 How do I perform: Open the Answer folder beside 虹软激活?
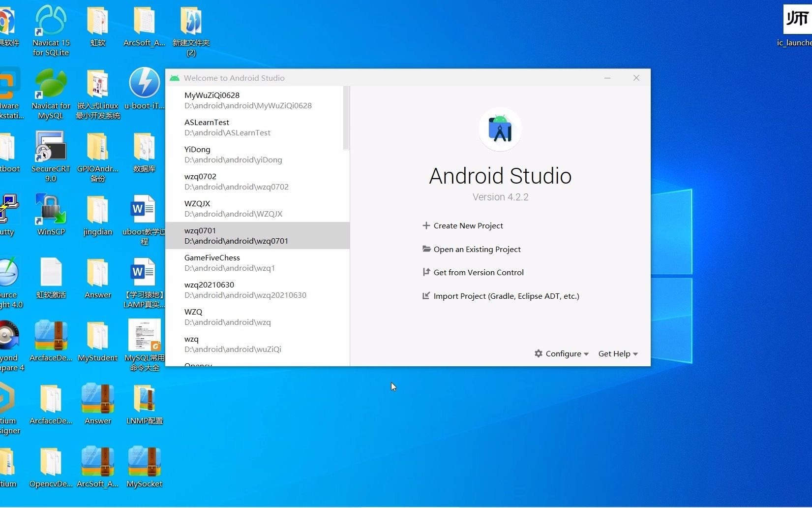tap(98, 278)
